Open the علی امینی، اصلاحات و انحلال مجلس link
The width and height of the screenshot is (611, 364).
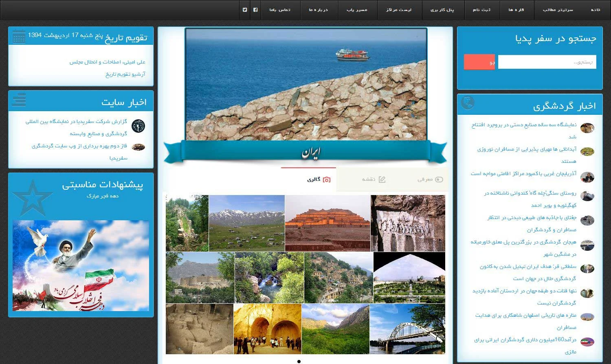coord(107,62)
